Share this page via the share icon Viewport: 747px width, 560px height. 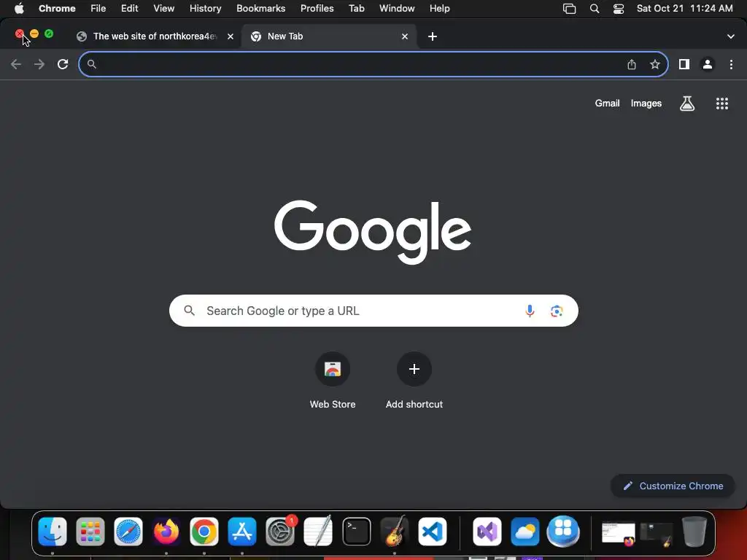tap(632, 64)
